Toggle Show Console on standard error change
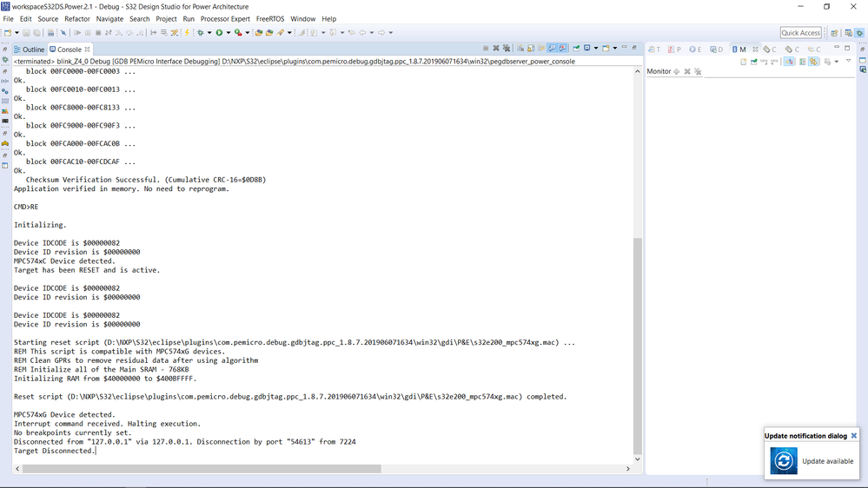The height and width of the screenshot is (488, 868). click(x=562, y=48)
